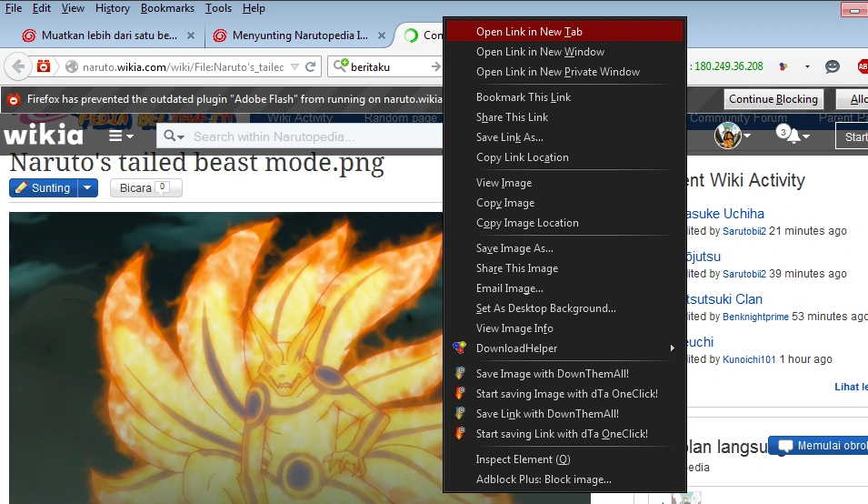The image size is (868, 504).
Task: Click the smiley chat face toolbar icon
Action: click(x=832, y=66)
